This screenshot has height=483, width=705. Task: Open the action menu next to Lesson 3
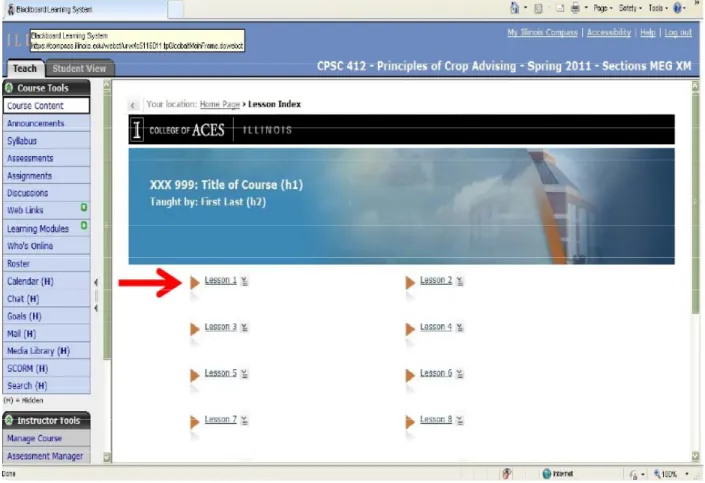pyautogui.click(x=244, y=327)
